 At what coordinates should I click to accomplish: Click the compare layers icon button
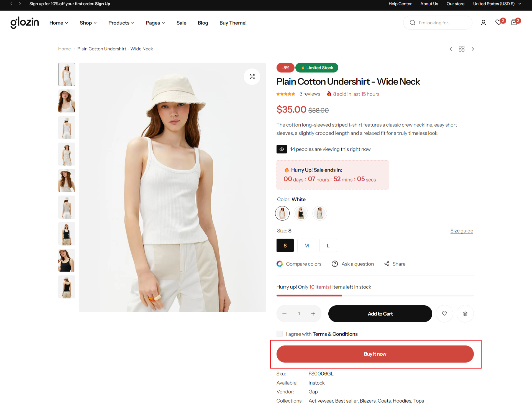465,313
